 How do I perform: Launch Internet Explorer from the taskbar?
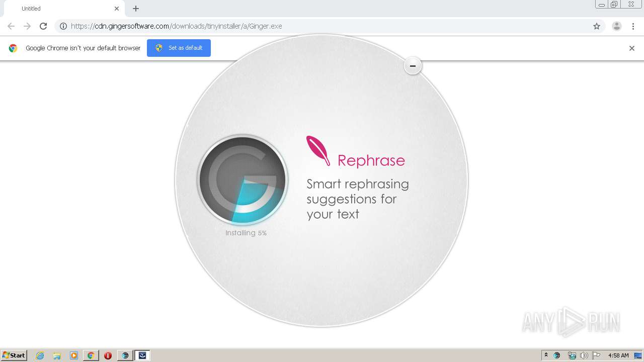click(x=40, y=355)
